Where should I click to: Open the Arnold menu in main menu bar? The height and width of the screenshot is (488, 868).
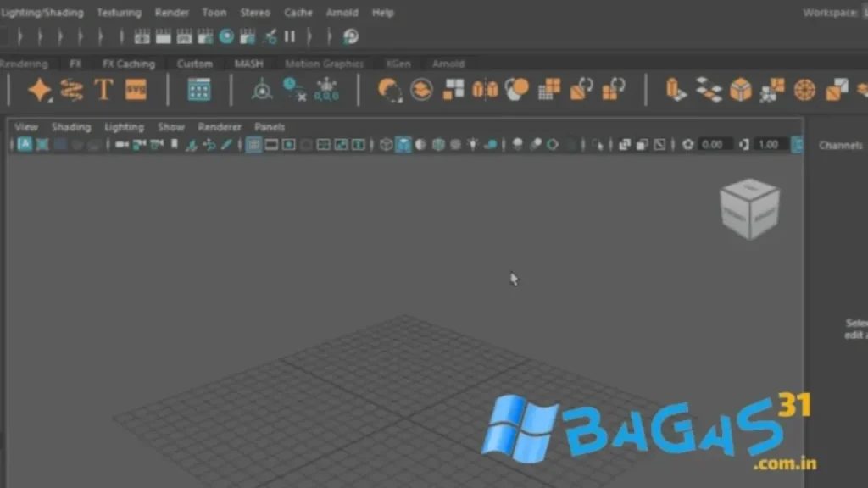tap(342, 12)
